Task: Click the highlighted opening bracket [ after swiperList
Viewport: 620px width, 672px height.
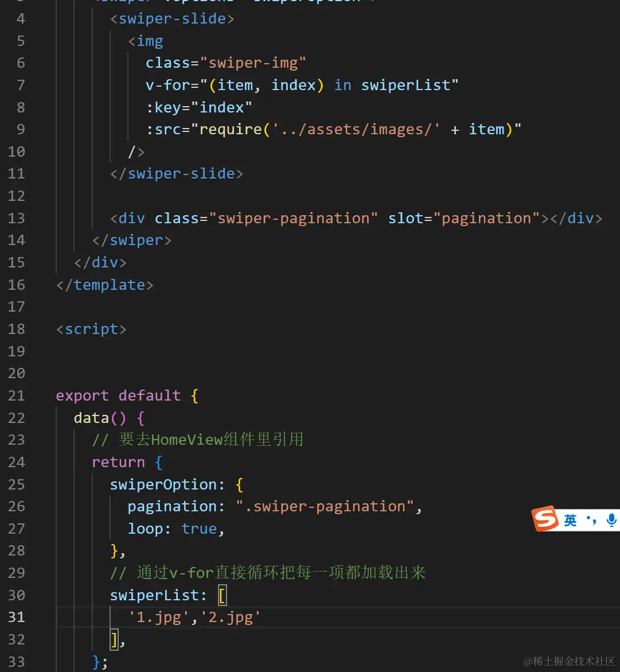Action: click(x=222, y=595)
